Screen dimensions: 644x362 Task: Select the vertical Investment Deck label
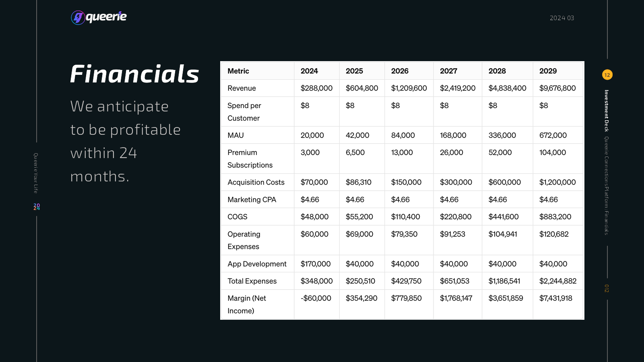607,111
